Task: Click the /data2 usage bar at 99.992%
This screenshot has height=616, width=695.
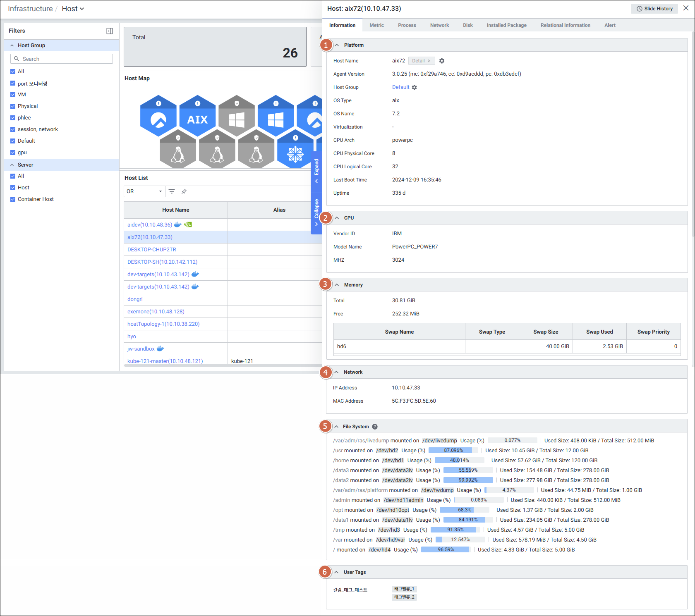Action: pos(468,480)
